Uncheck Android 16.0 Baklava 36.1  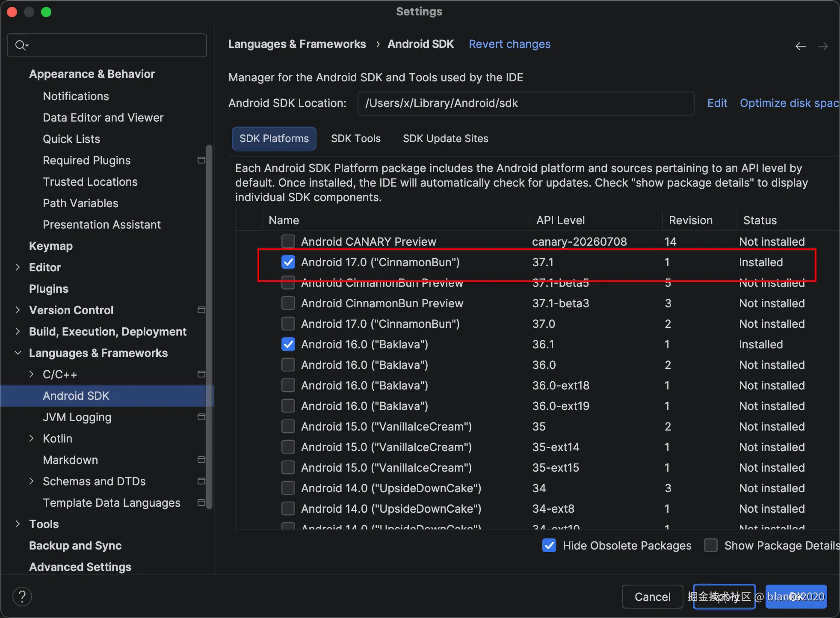288,344
